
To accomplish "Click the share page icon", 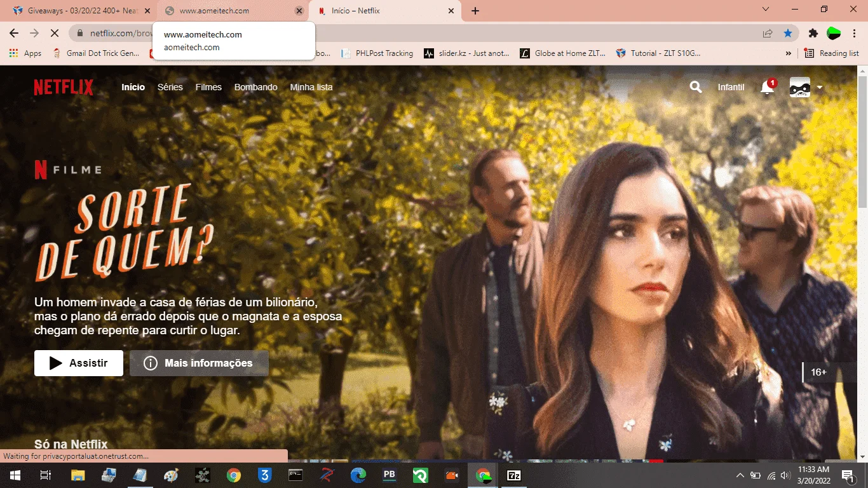I will point(768,33).
